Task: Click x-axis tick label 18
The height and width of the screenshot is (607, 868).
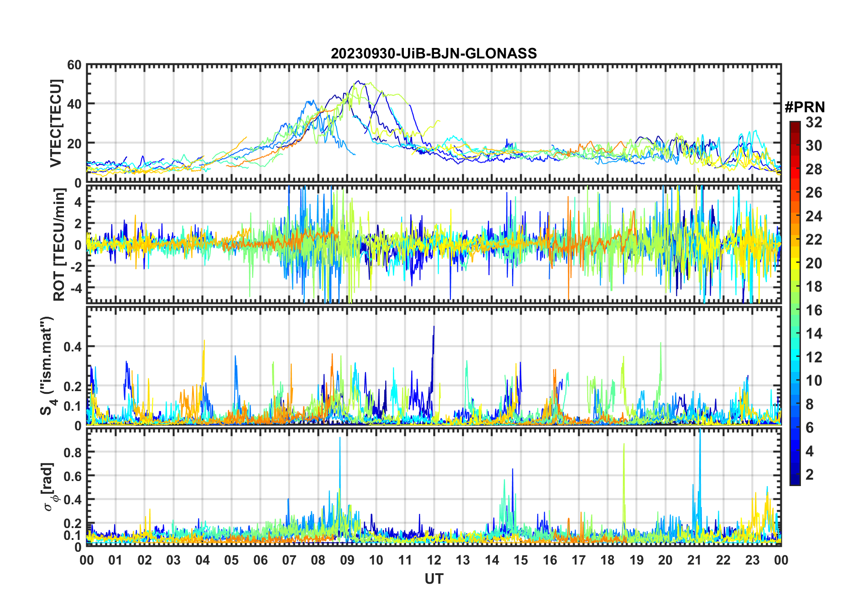Action: (607, 560)
